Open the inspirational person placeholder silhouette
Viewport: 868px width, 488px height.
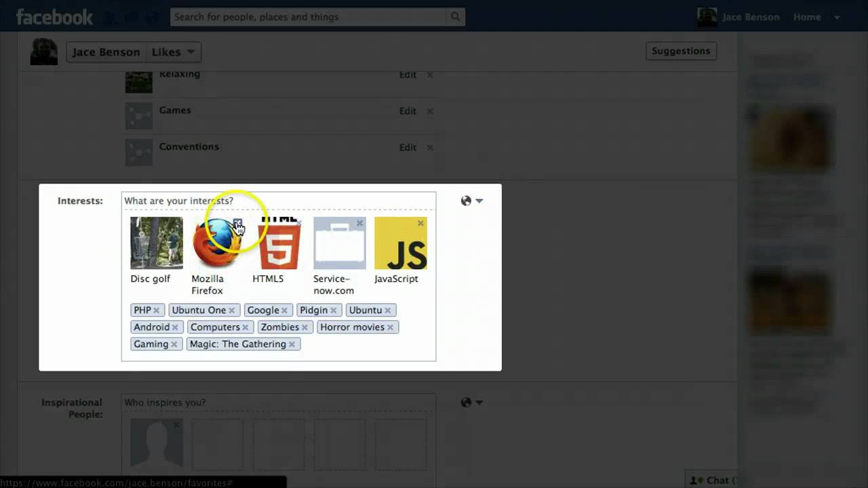tap(157, 444)
